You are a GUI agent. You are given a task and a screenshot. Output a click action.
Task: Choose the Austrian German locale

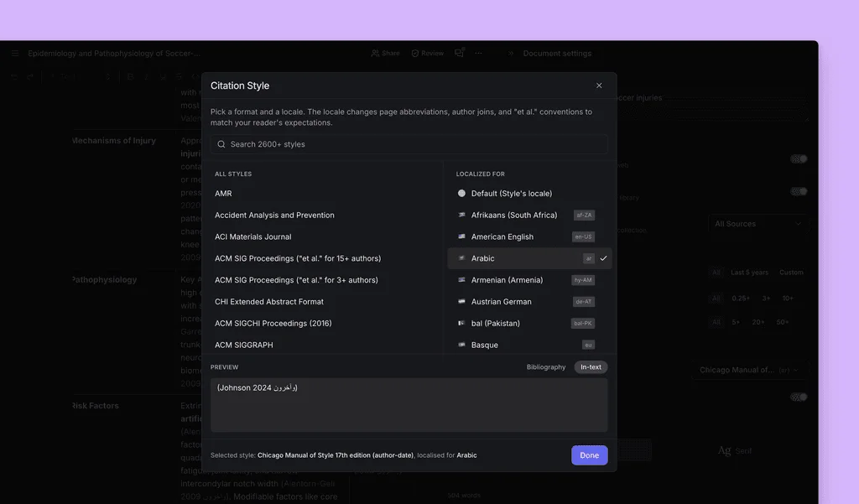pyautogui.click(x=529, y=301)
